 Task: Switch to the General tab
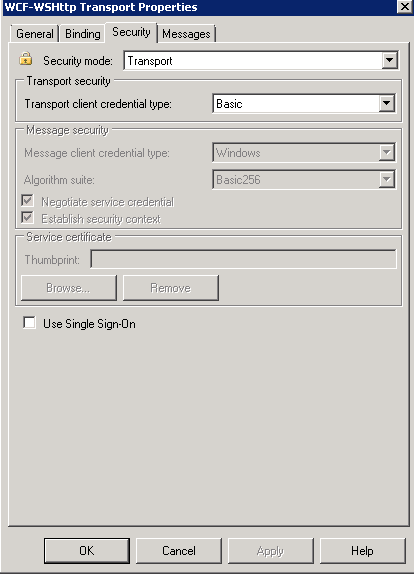pyautogui.click(x=35, y=34)
